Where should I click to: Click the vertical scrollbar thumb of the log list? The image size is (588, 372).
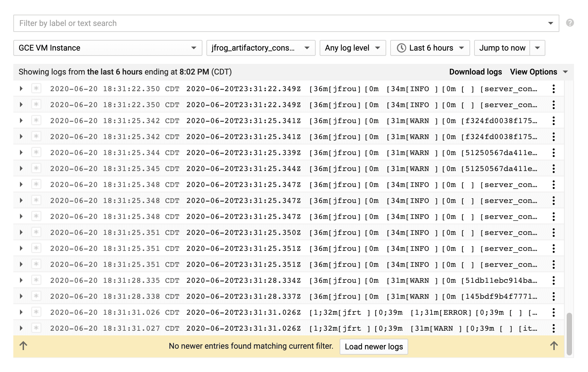569,334
